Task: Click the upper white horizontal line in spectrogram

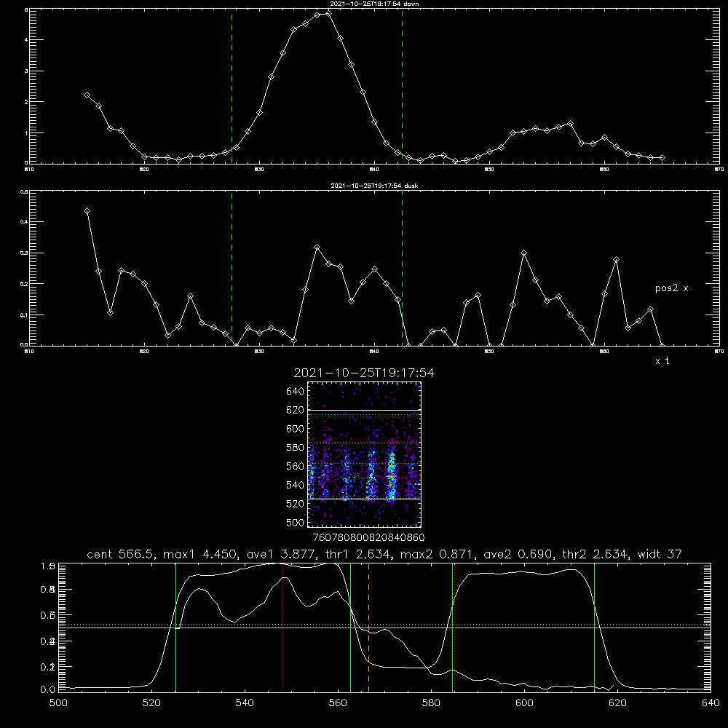Action: pos(365,410)
